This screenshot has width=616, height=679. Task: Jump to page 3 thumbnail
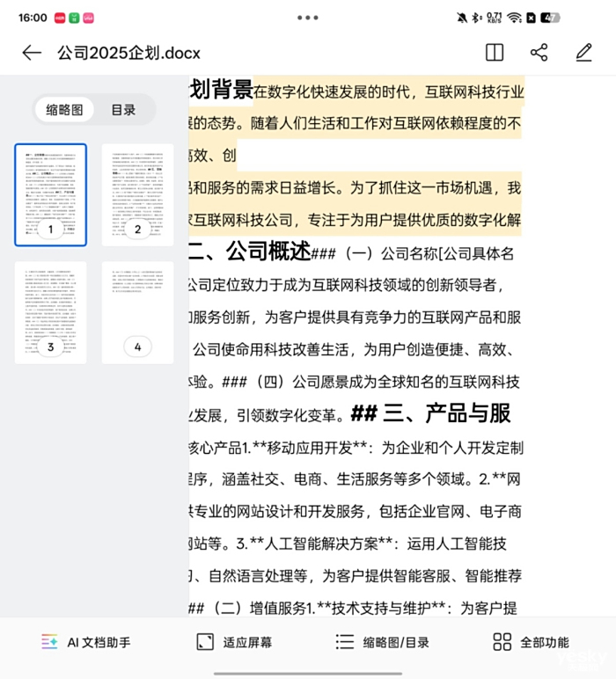pyautogui.click(x=51, y=312)
